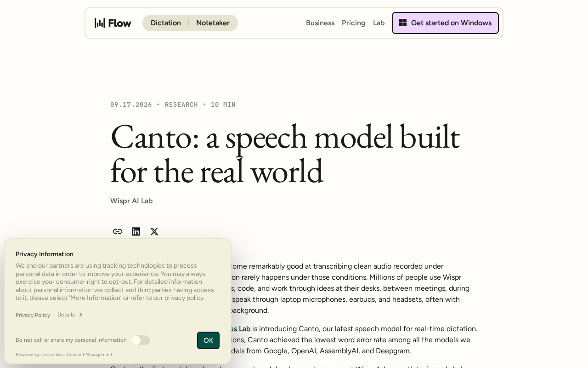
Task: Click Get started on Windows button
Action: point(445,23)
